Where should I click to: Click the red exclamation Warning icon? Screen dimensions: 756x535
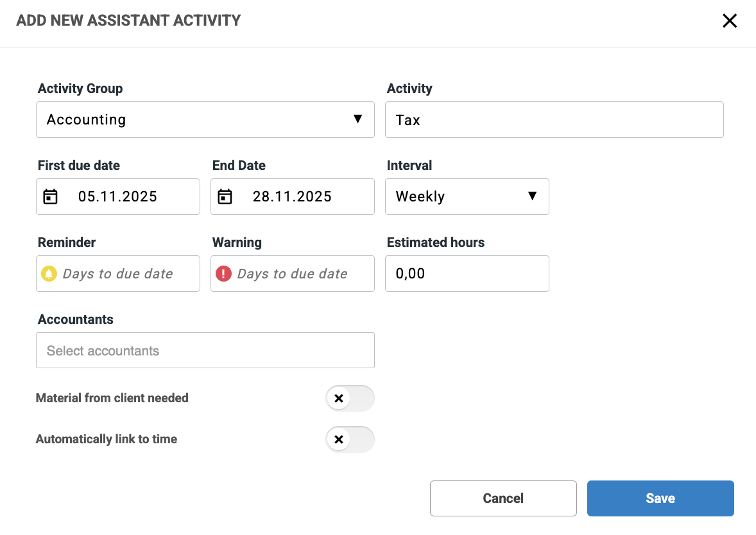[223, 274]
